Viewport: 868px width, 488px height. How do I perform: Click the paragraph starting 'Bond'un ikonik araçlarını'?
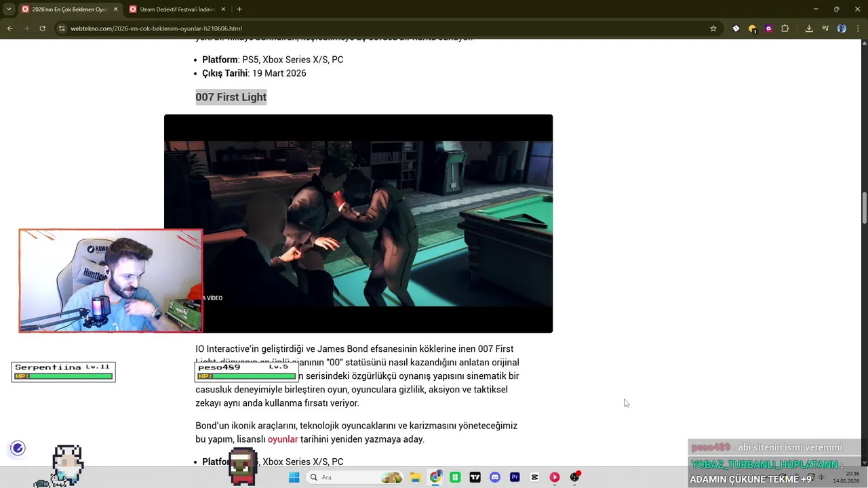(356, 432)
